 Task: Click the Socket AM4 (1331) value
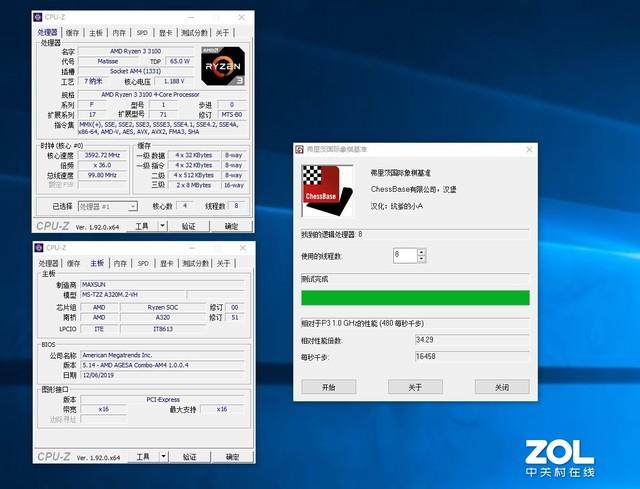click(x=136, y=71)
